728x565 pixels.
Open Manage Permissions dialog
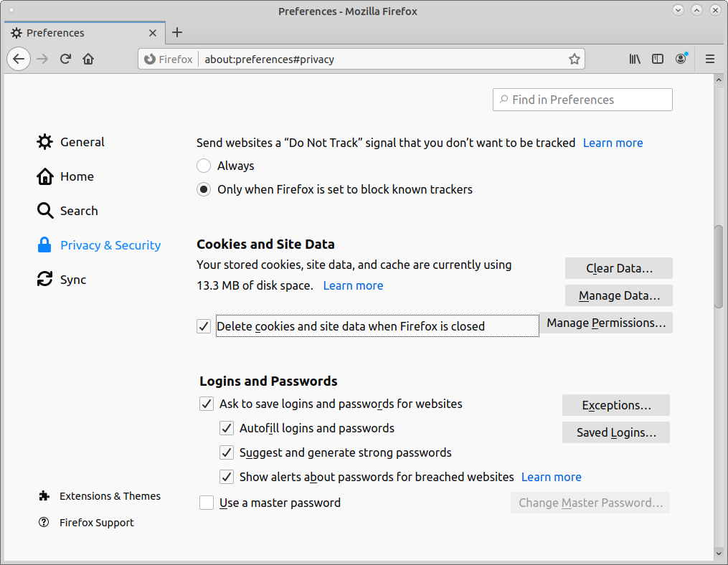coord(606,323)
